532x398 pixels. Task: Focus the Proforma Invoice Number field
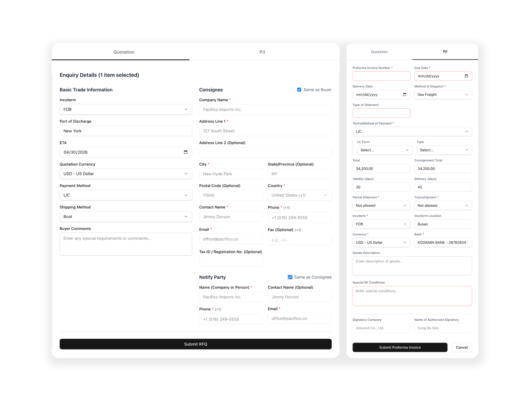(x=381, y=76)
